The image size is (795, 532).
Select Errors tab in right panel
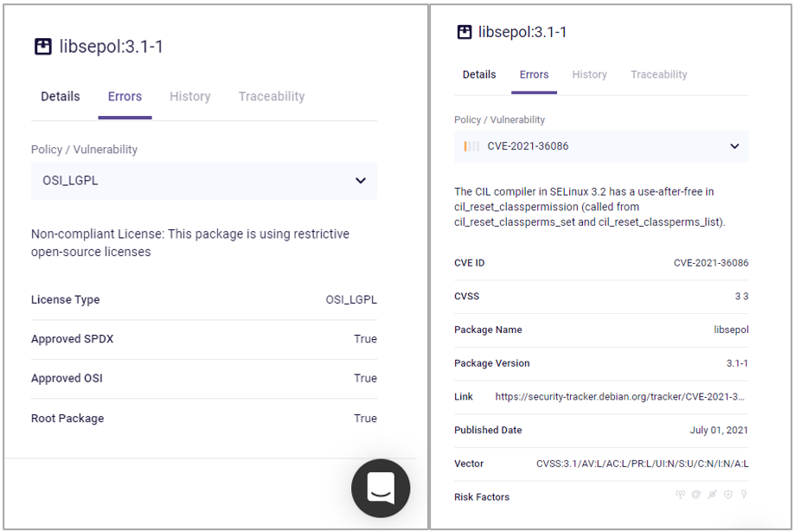[x=534, y=74]
